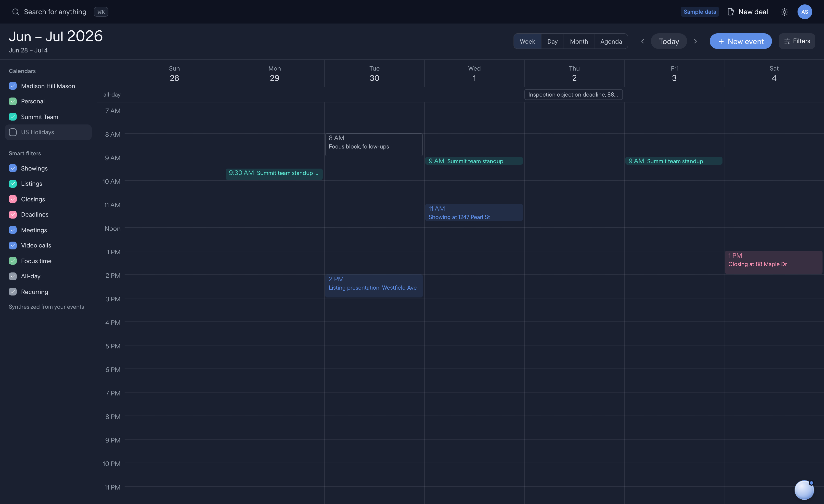Select Sat 4 day header
Screen dimensions: 824x504
774,74
